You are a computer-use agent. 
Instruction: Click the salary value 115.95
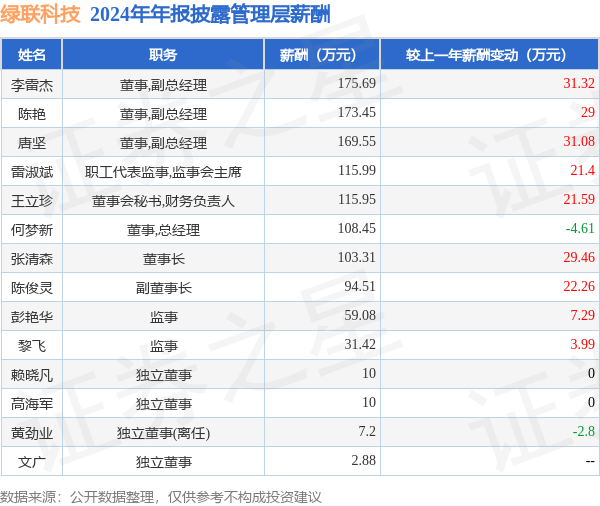[x=357, y=199]
